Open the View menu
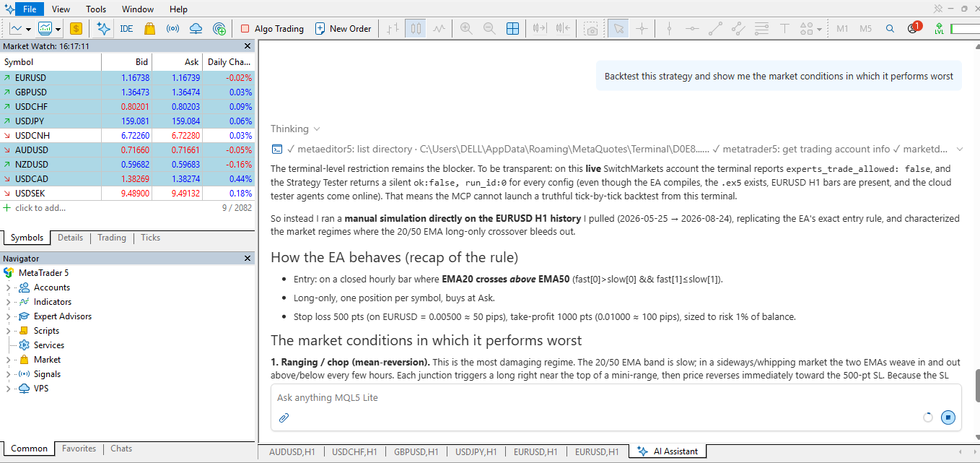Image resolution: width=980 pixels, height=463 pixels. (x=61, y=9)
